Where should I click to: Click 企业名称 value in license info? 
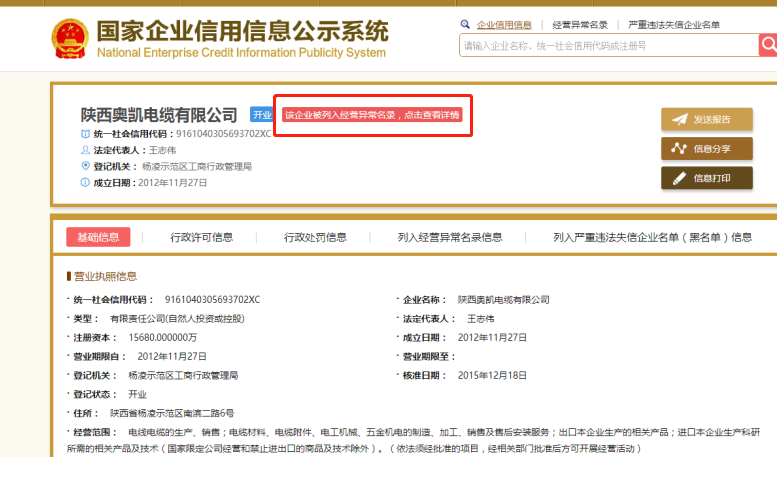[504, 300]
